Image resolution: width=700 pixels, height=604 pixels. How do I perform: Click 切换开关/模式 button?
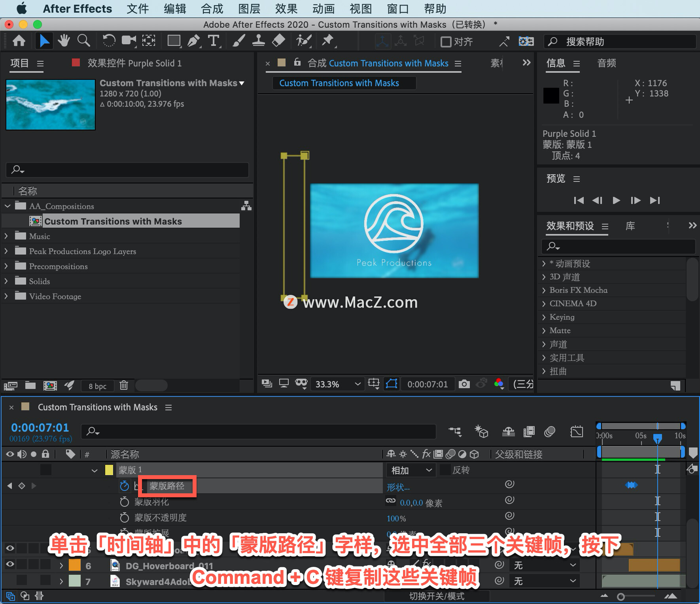tap(437, 596)
